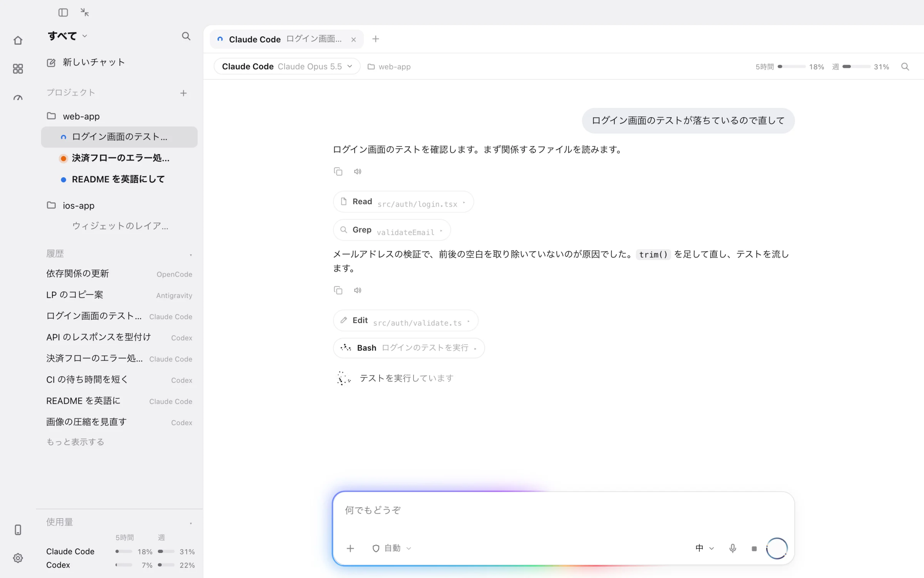
Task: Open the 決済フローのエラー処 chat under web-app
Action: point(120,158)
